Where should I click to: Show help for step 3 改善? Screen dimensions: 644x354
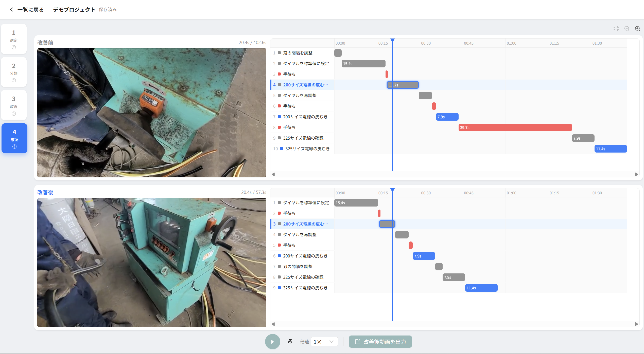coord(14,114)
